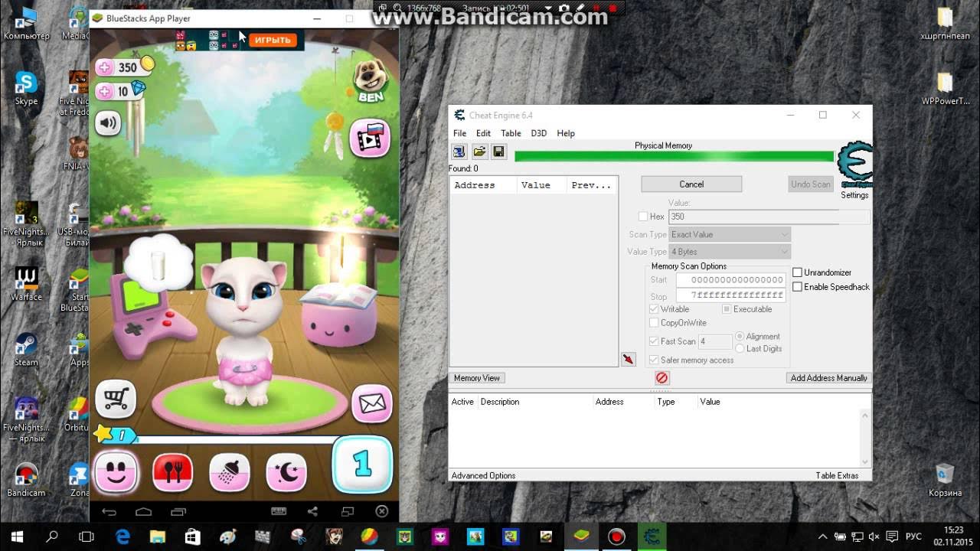Click the scan value input field
The image size is (980, 551).
[769, 217]
